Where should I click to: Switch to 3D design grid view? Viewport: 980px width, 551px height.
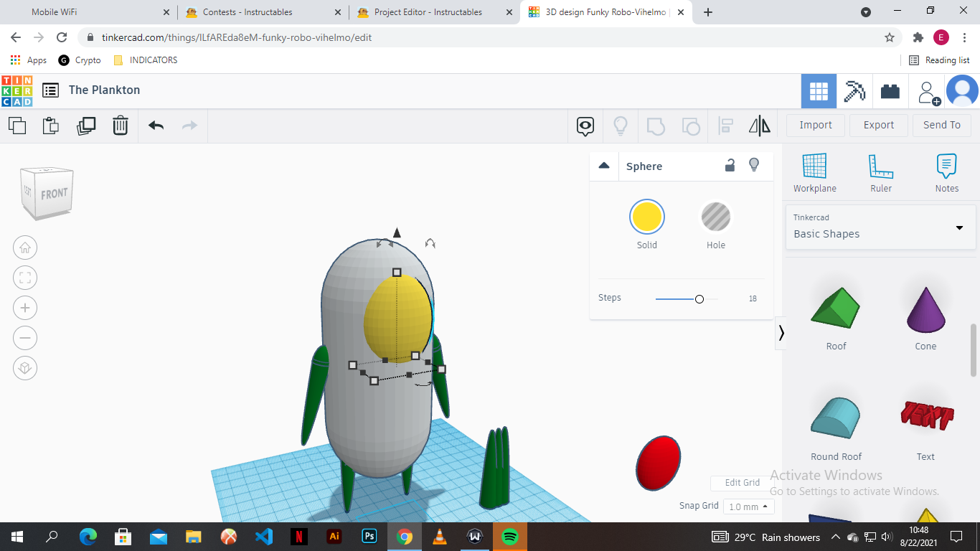[x=819, y=91]
